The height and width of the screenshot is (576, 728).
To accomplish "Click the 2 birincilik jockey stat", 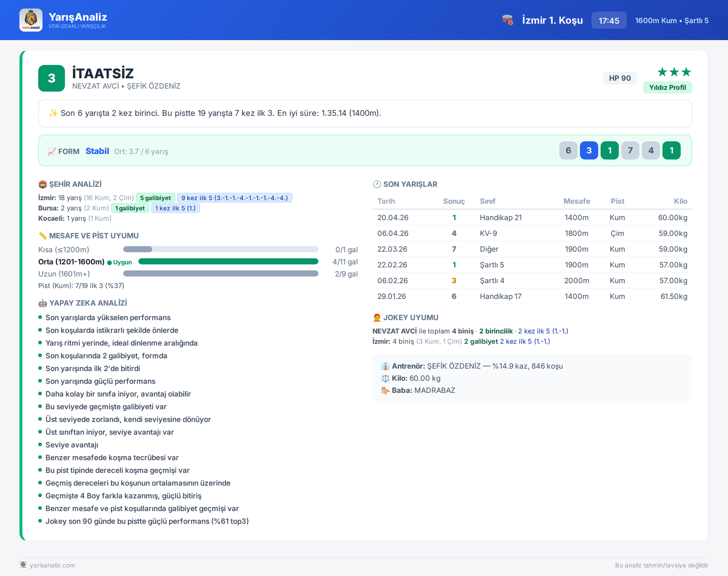I will (496, 331).
